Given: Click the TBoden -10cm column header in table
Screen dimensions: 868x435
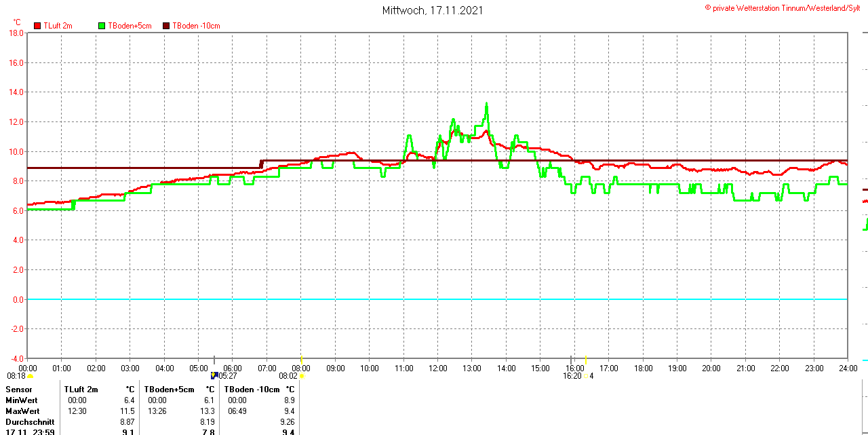Looking at the screenshot, I should coord(252,390).
